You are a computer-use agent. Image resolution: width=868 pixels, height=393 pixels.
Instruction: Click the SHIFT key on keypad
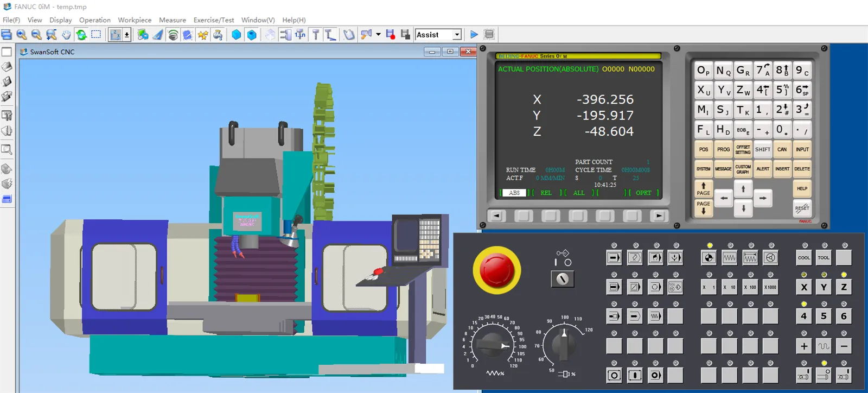point(763,149)
